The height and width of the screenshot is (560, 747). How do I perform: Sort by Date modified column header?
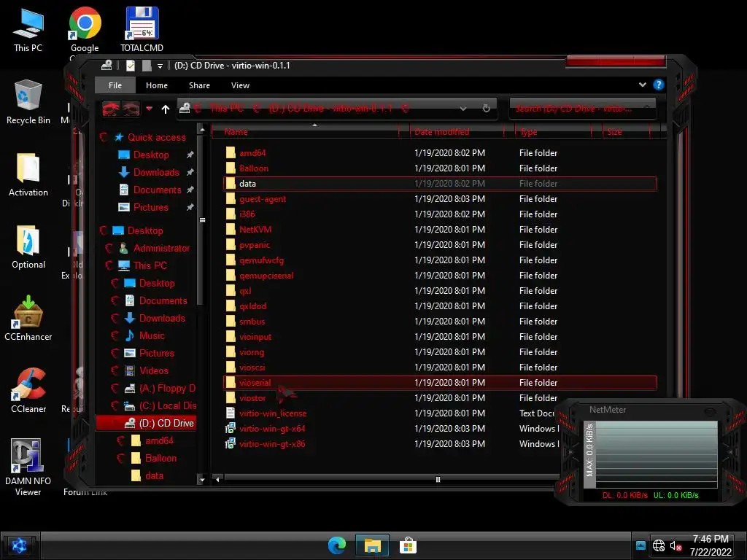click(457, 131)
